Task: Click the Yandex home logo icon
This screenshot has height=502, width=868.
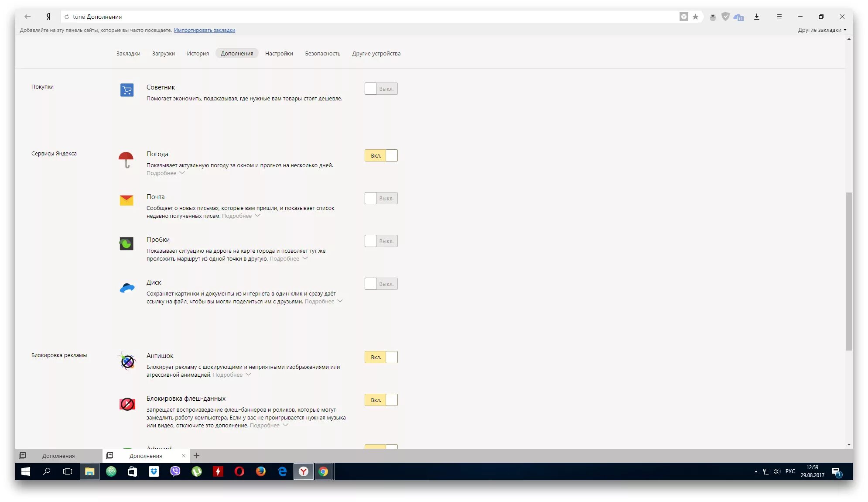Action: click(x=48, y=17)
